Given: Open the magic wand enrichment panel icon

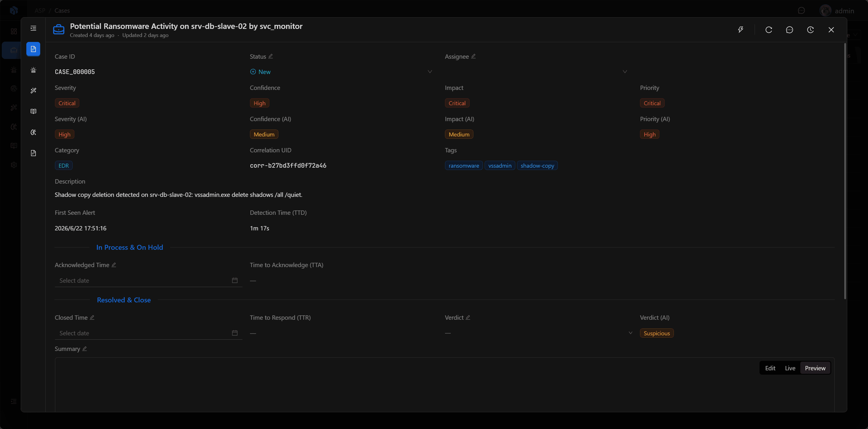Looking at the screenshot, I should point(33,90).
